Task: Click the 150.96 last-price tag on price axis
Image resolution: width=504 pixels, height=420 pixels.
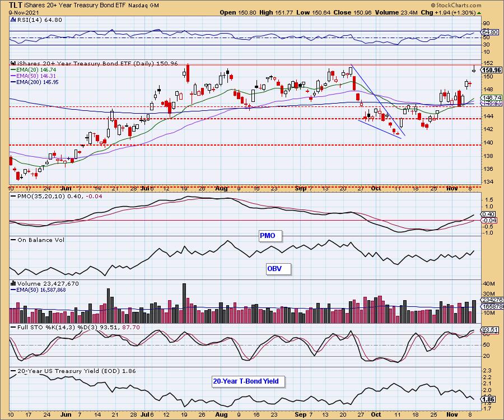Action: 492,70
